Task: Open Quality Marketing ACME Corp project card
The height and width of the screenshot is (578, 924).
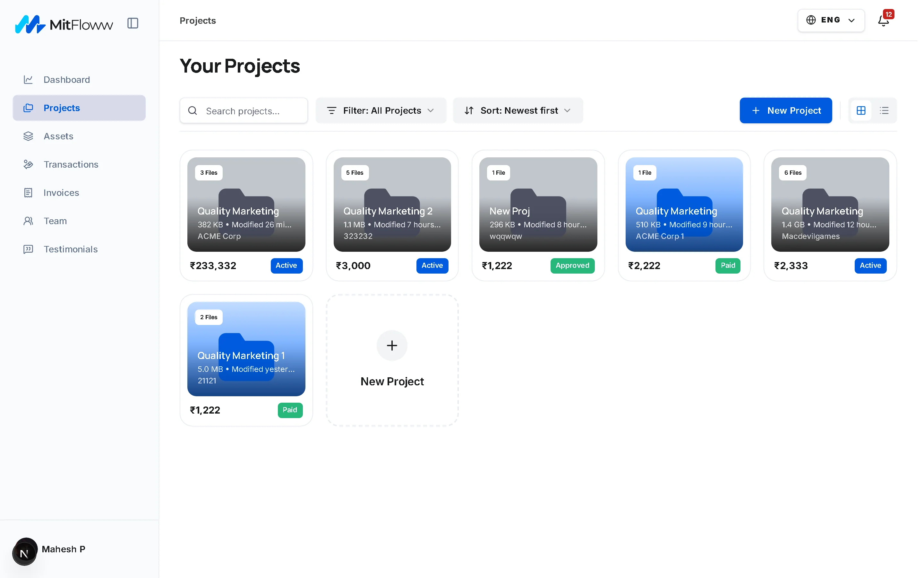Action: pos(246,215)
